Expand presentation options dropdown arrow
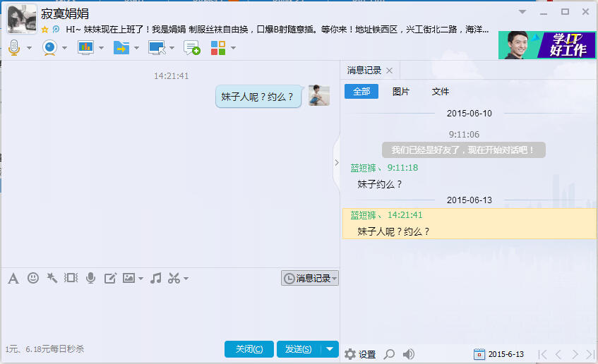Screen dimensions: 598x364 tap(101, 48)
